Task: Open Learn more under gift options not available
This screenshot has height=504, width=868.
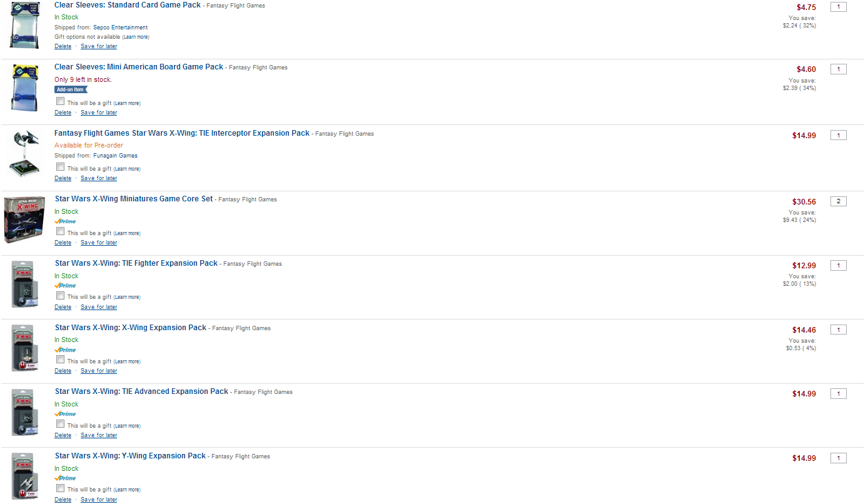Action: [136, 37]
